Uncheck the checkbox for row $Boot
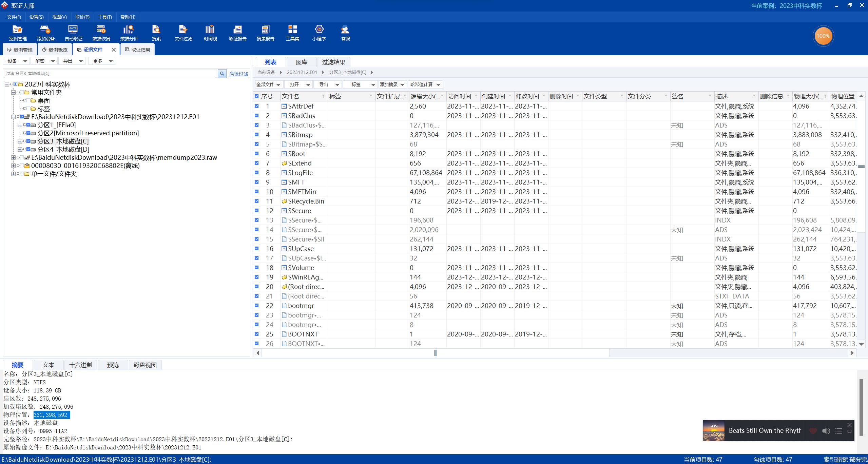The width and height of the screenshot is (868, 464). pyautogui.click(x=257, y=154)
